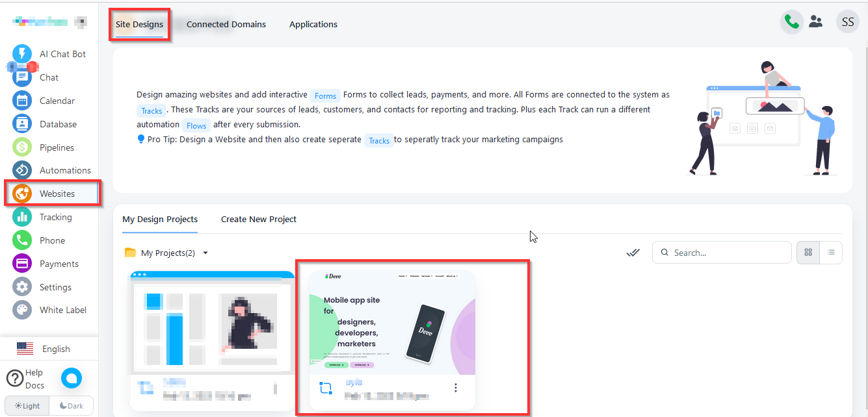Click the Forms tag link
Image resolution: width=868 pixels, height=417 pixels.
(x=325, y=95)
